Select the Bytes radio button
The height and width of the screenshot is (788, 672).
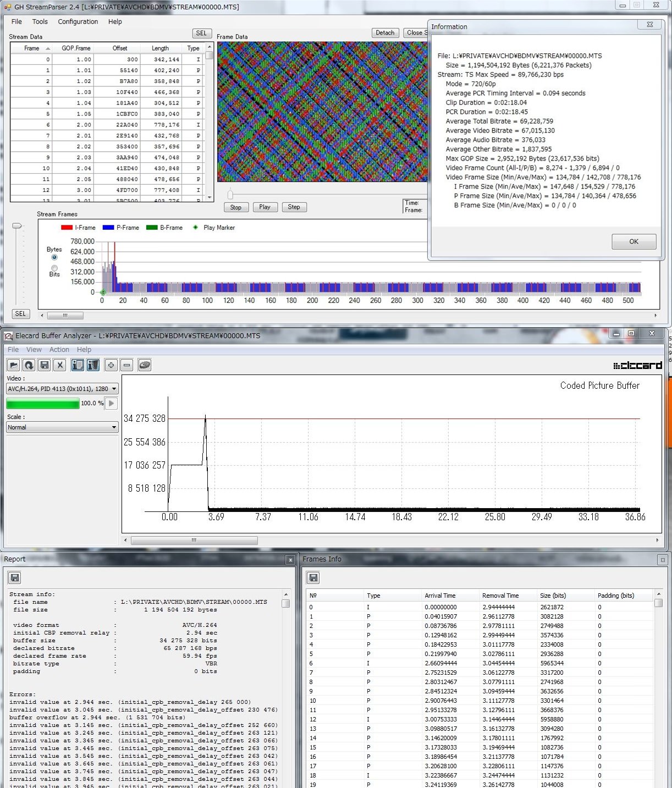tap(54, 257)
